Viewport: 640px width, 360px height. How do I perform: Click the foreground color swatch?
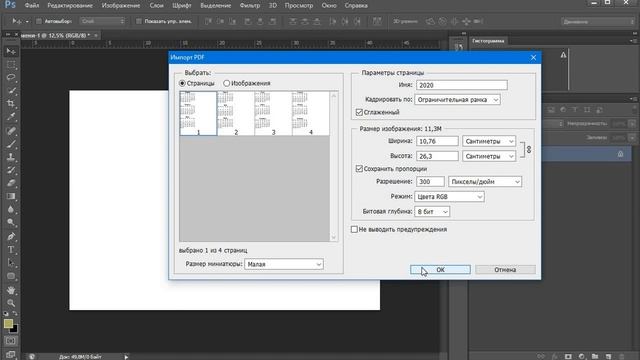8,323
